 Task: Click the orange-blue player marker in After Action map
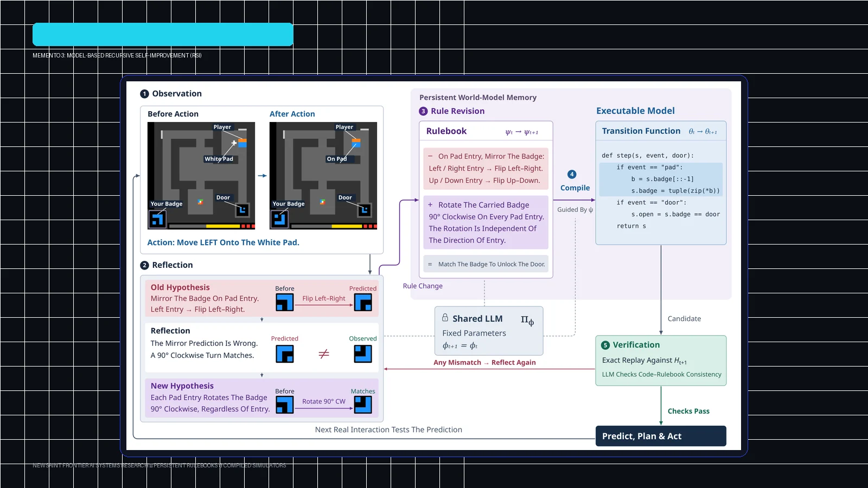[x=356, y=143]
